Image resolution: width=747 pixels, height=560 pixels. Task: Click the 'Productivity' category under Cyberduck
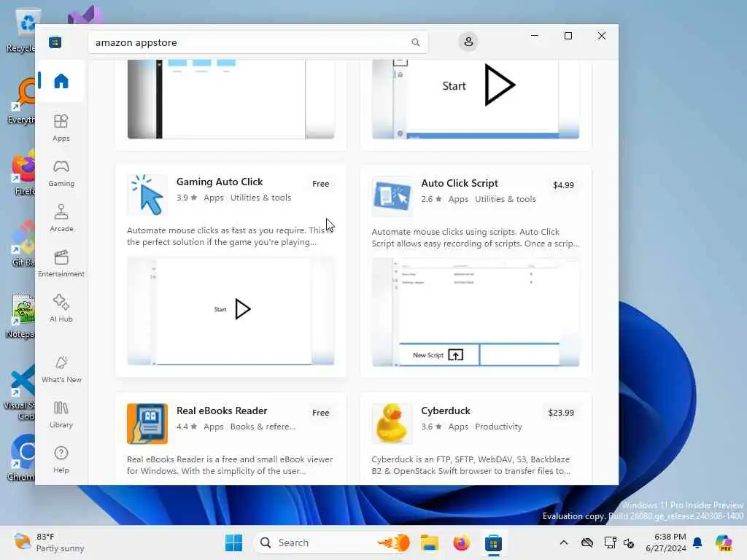coord(498,427)
